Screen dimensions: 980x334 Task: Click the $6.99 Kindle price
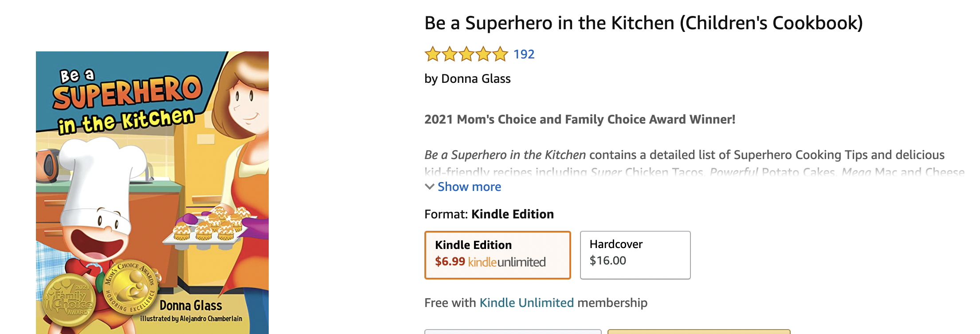pyautogui.click(x=450, y=261)
